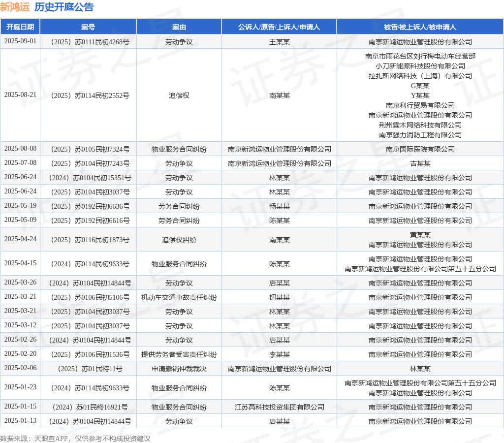Click defendant 小刀新能源科技股份有限公司
The height and width of the screenshot is (443, 504).
420,66
